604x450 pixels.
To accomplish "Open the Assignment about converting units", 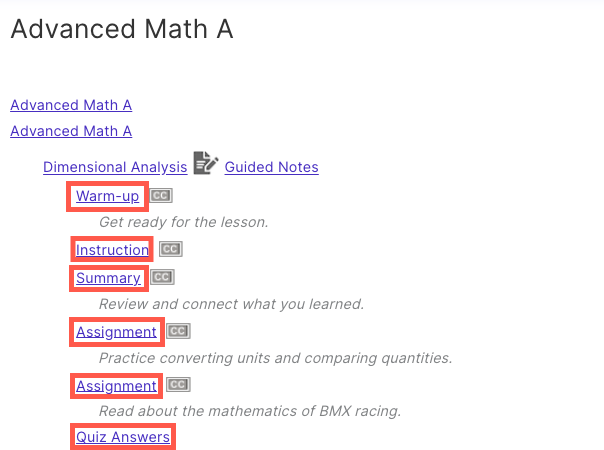I will pos(116,332).
